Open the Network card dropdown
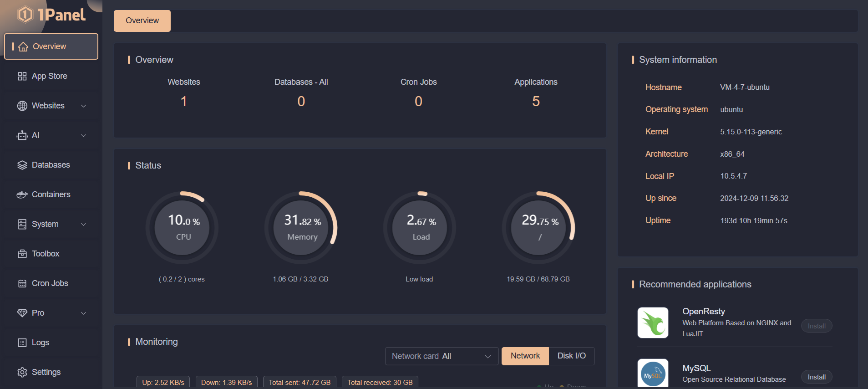The image size is (868, 389). [x=442, y=356]
